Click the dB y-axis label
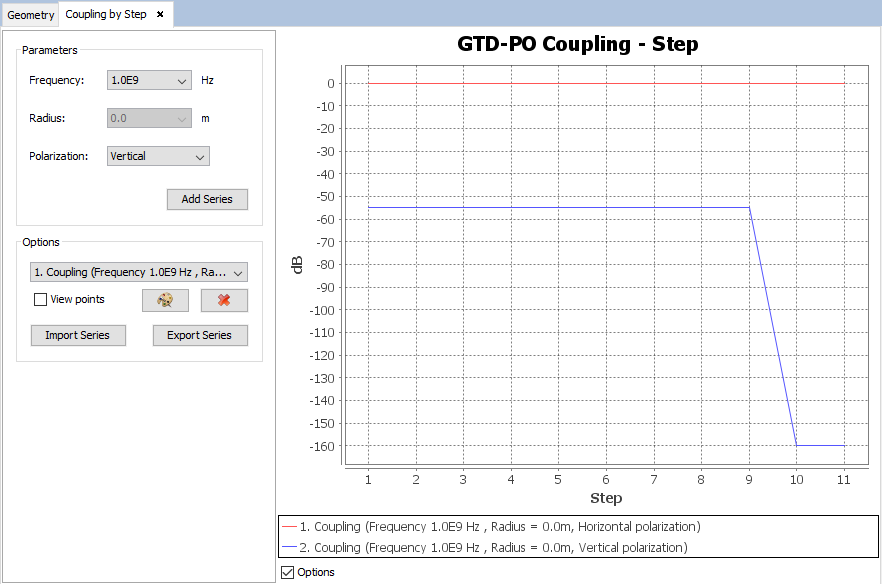This screenshot has width=882, height=584. point(298,265)
